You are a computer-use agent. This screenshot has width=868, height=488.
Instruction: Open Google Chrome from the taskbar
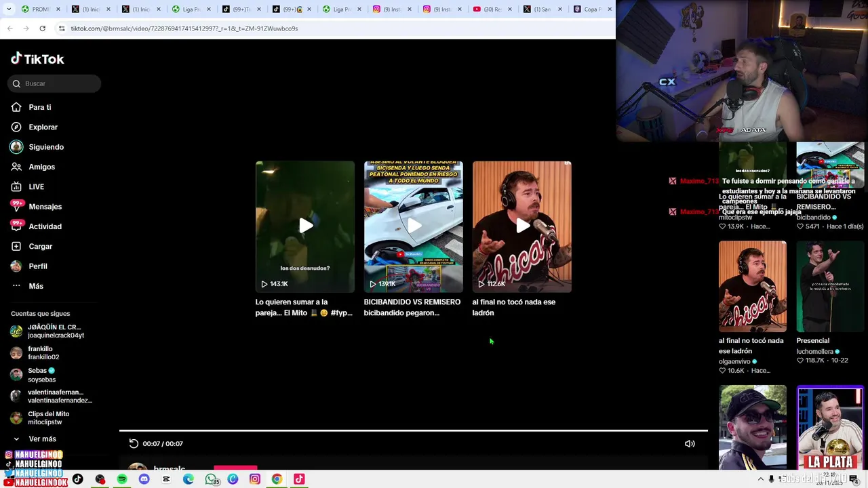pos(277,479)
